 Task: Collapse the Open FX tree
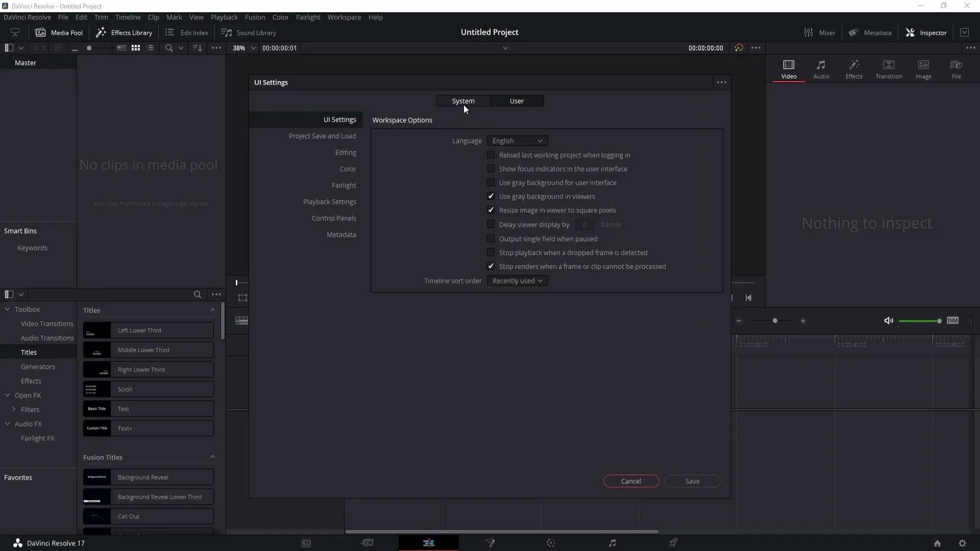(8, 395)
